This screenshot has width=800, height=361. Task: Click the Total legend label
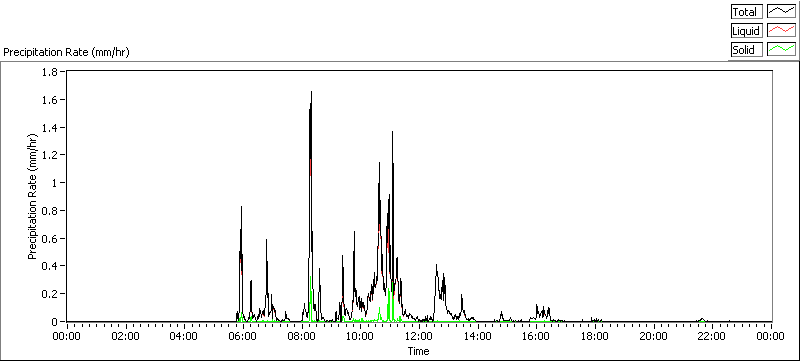click(746, 12)
